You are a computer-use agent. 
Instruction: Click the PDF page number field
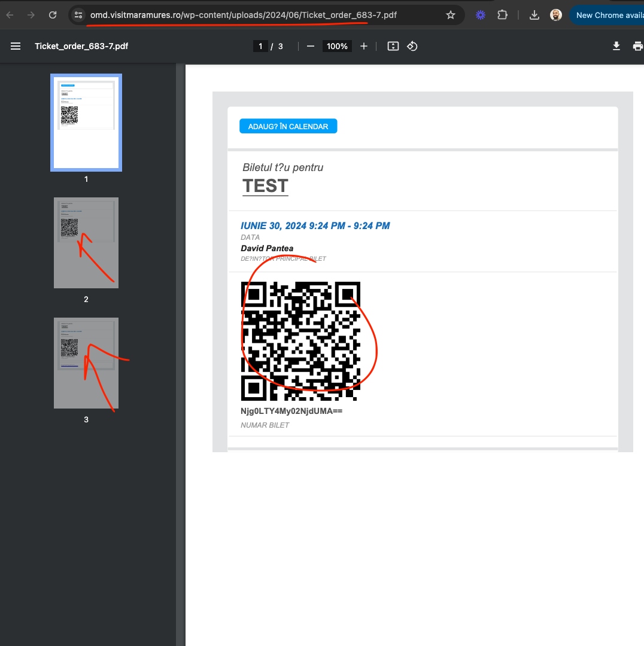point(260,46)
